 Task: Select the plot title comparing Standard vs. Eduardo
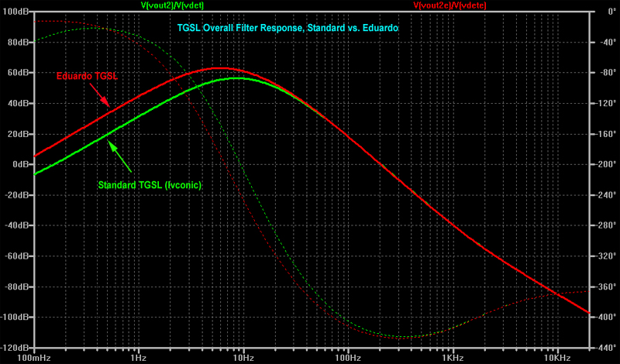click(x=288, y=29)
